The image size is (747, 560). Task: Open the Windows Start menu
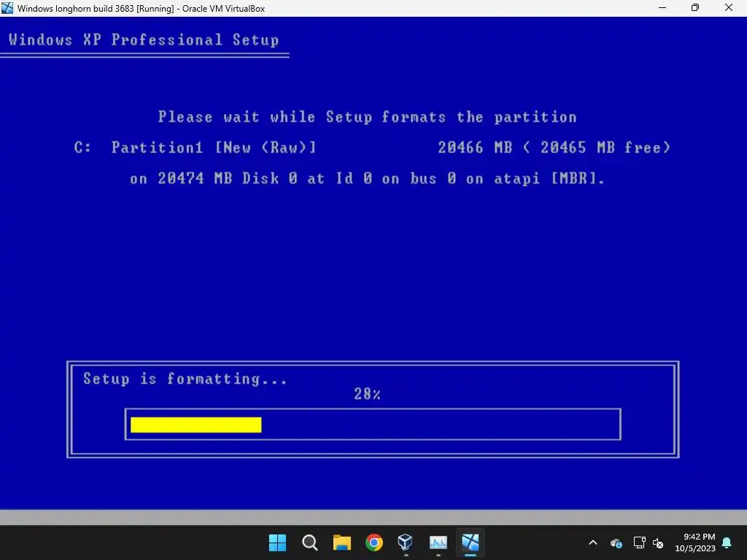point(277,542)
